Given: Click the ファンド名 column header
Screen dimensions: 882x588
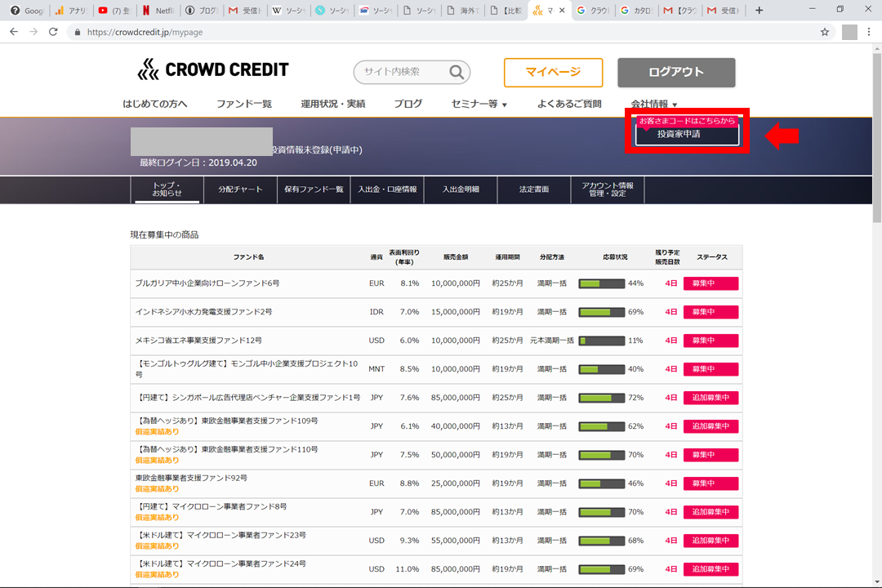Looking at the screenshot, I should (248, 257).
